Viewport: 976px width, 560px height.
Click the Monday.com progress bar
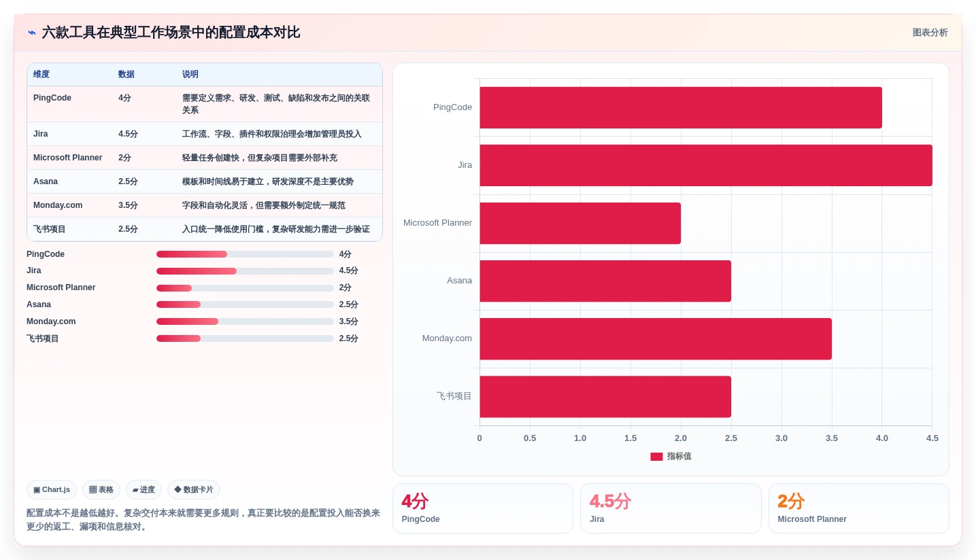[x=245, y=321]
